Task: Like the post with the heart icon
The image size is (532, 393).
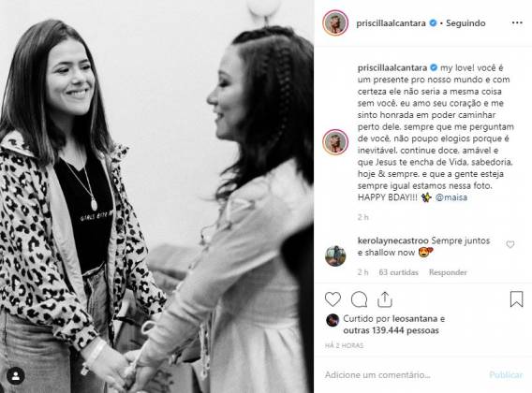Action: coord(332,299)
